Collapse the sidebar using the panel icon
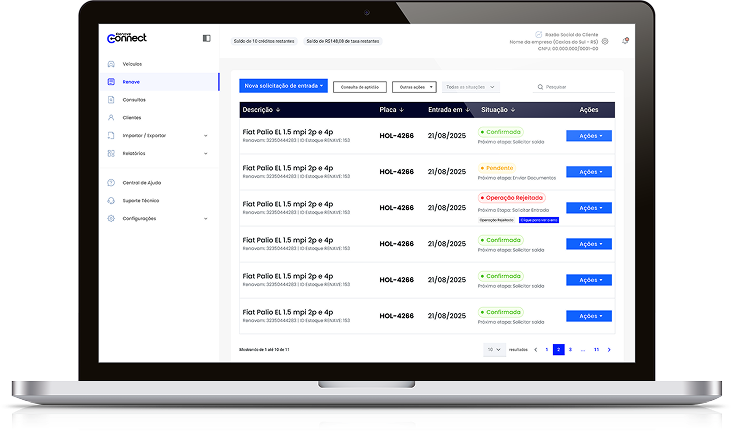Viewport: 731px width, 431px height. pos(207,38)
